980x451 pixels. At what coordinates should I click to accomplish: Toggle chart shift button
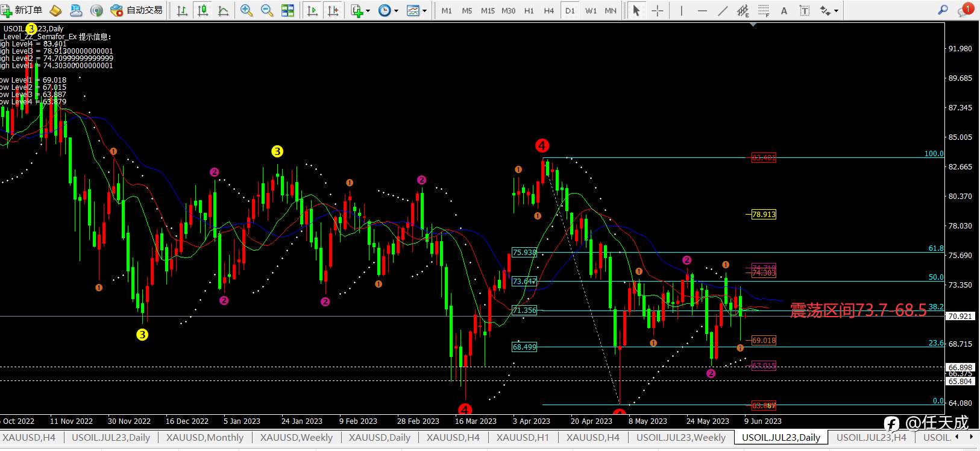(x=333, y=10)
